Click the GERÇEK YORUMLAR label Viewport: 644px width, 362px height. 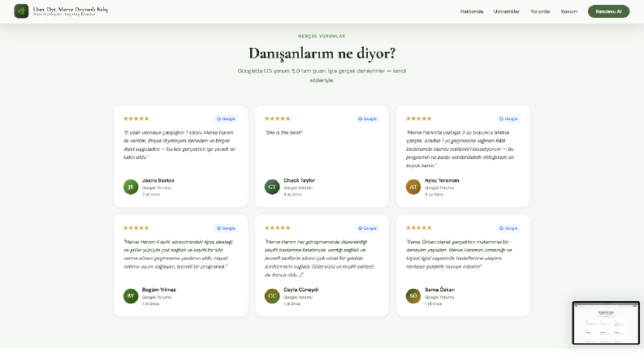click(x=322, y=36)
